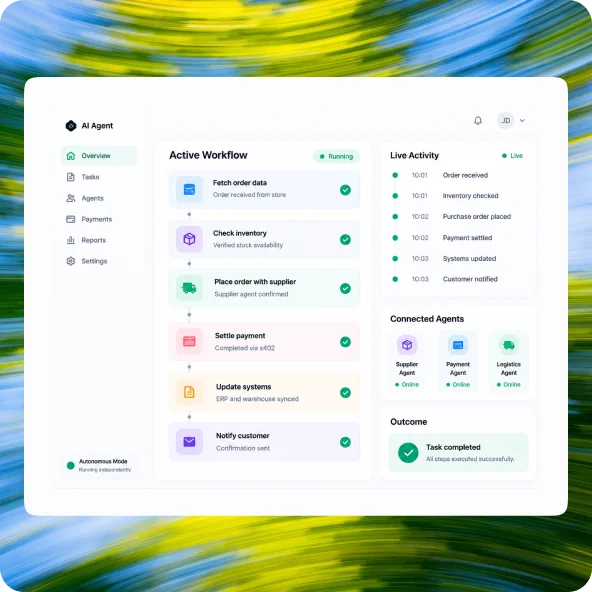Click the Live indicator in Live Activity

(512, 156)
